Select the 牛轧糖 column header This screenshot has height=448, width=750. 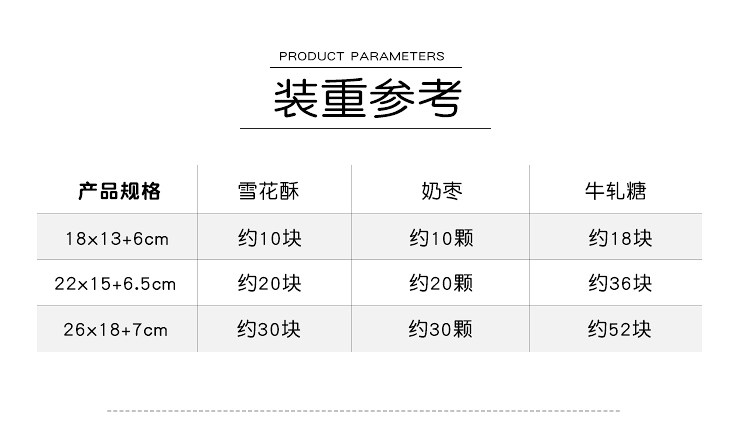(x=616, y=191)
